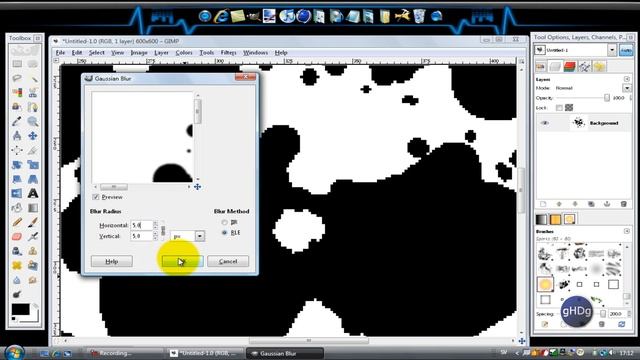Select the Airbrush tool
This screenshot has width=640, height=360.
[x=33, y=236]
